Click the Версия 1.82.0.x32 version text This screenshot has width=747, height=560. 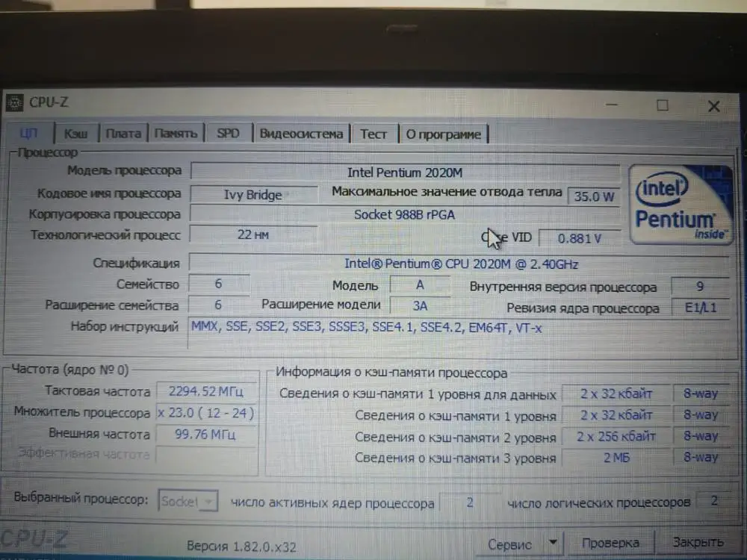point(241,547)
